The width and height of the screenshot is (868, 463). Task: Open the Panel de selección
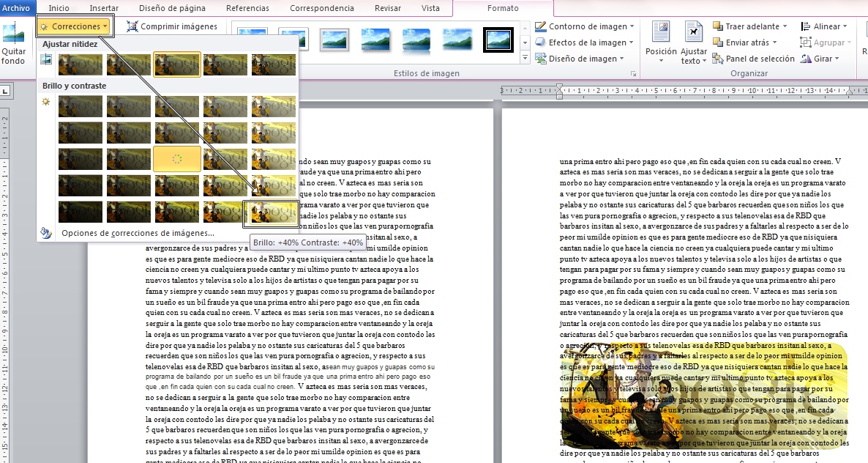click(x=753, y=58)
